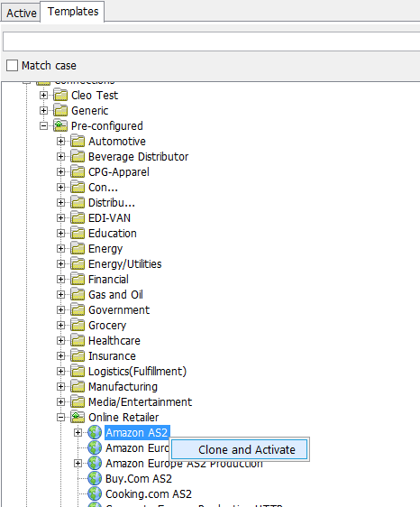
Task: Click the Energy/Utilities folder icon
Action: pos(78,263)
